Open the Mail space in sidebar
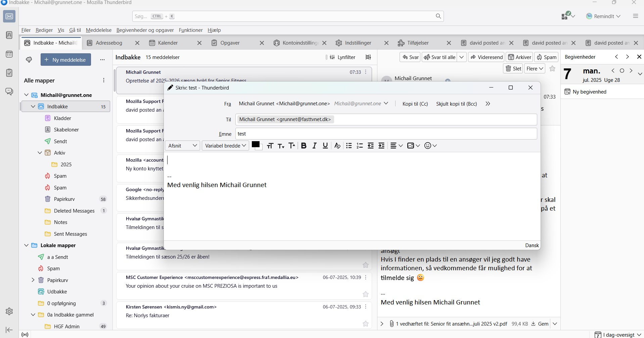The height and width of the screenshot is (338, 644). coord(9,16)
